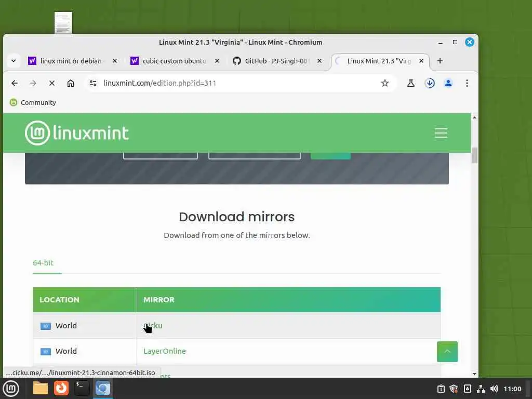Image resolution: width=532 pixels, height=399 pixels.
Task: Open a new browser tab
Action: (440, 61)
